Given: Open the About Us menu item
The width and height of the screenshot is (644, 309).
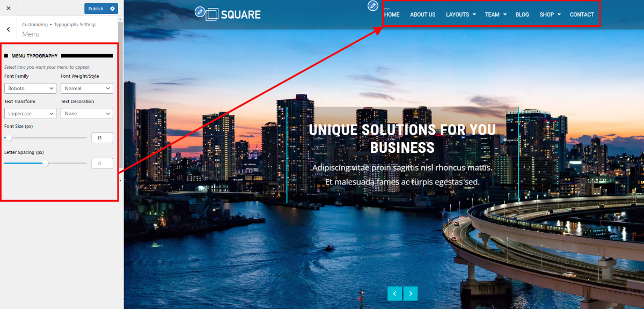Looking at the screenshot, I should 423,14.
